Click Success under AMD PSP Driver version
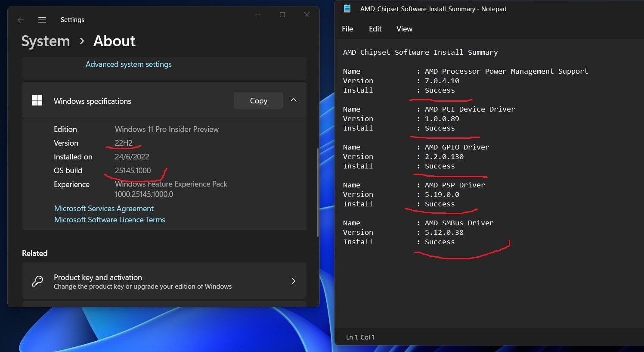644x352 pixels. pyautogui.click(x=440, y=204)
